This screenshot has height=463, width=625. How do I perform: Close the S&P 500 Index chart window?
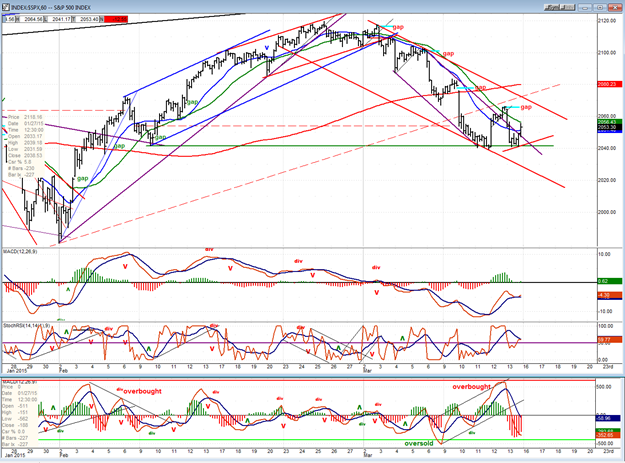614,7
